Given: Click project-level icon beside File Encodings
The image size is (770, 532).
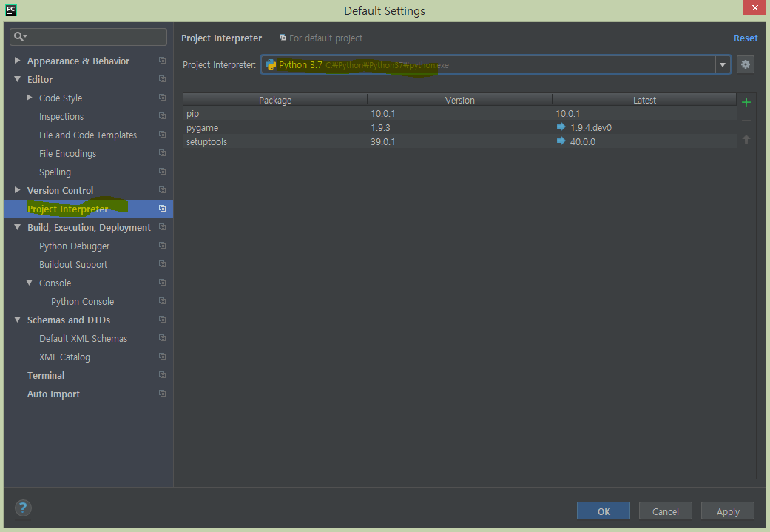Looking at the screenshot, I should point(162,153).
